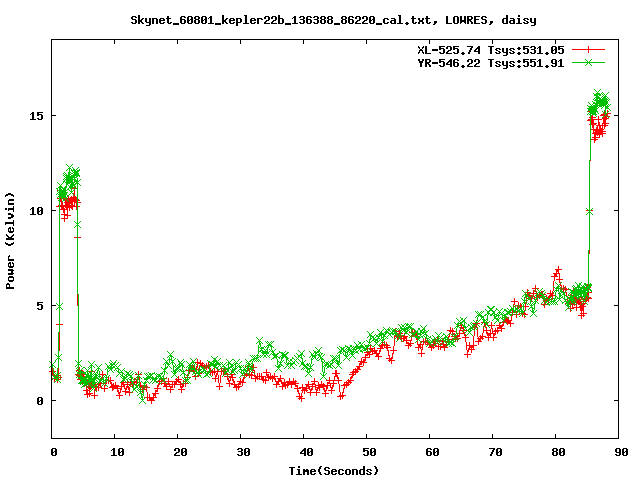Click x-axis tick label 50
This screenshot has height=480, width=640.
point(369,452)
